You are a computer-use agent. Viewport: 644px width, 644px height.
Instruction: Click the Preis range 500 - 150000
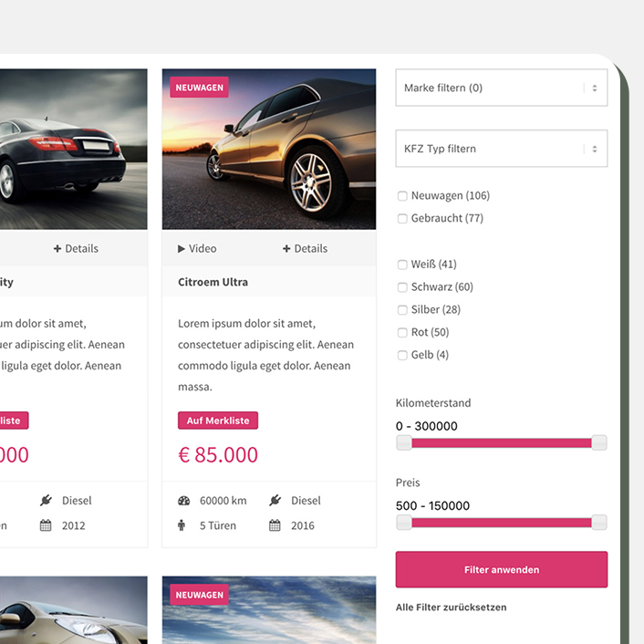tap(432, 505)
